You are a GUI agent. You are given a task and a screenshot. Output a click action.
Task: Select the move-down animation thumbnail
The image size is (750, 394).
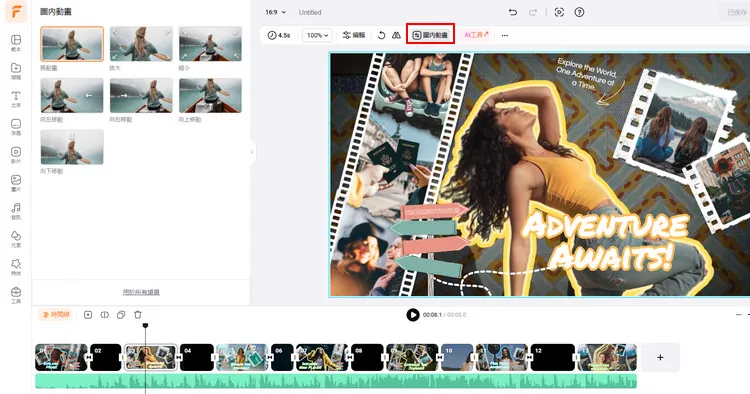click(x=72, y=147)
